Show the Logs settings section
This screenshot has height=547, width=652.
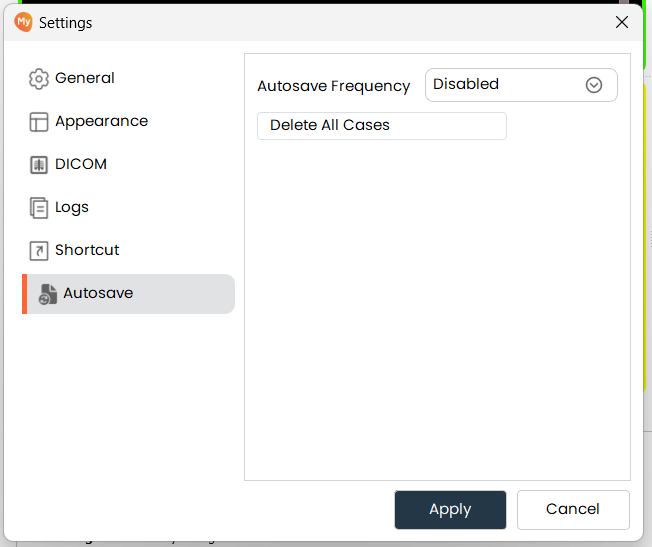point(72,207)
